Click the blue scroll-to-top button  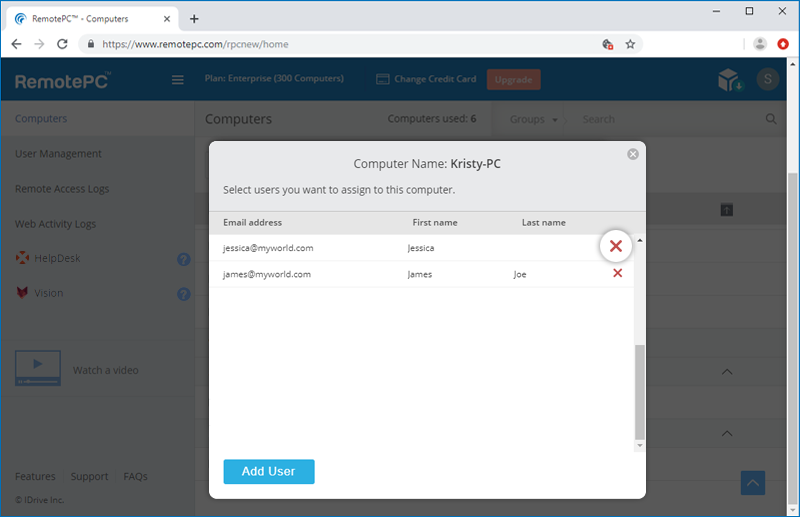pos(753,483)
